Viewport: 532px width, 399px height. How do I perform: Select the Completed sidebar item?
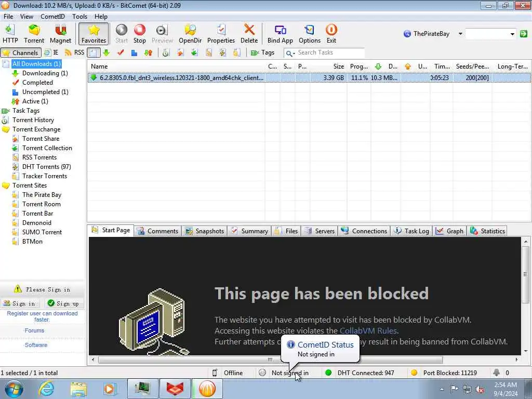(37, 83)
